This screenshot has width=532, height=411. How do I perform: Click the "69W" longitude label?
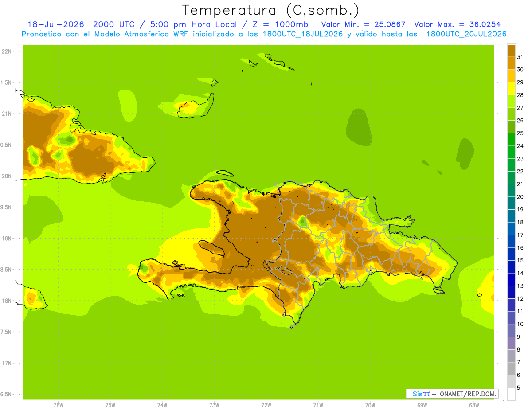(x=422, y=405)
